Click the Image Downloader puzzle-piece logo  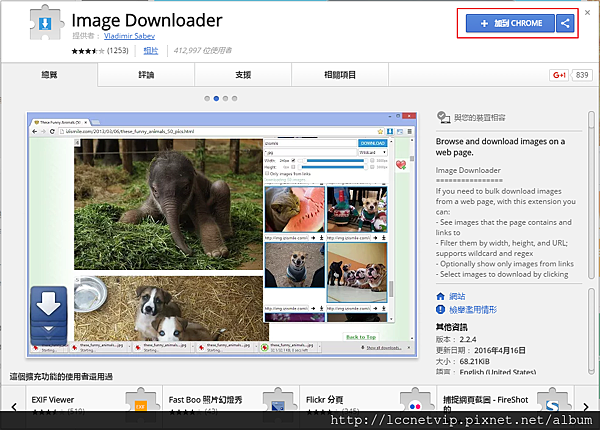46,23
